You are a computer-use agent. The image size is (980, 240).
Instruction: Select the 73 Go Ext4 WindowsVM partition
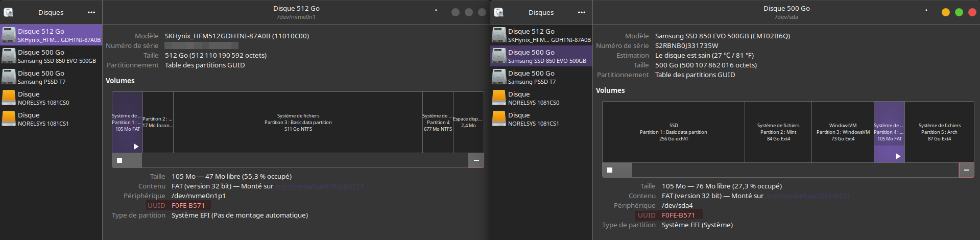pyautogui.click(x=843, y=132)
